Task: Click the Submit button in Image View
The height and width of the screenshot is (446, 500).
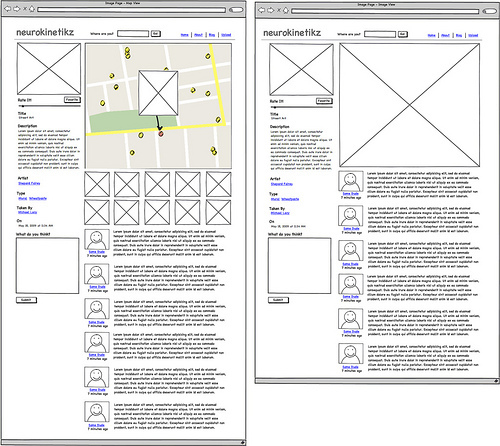Action: [278, 300]
